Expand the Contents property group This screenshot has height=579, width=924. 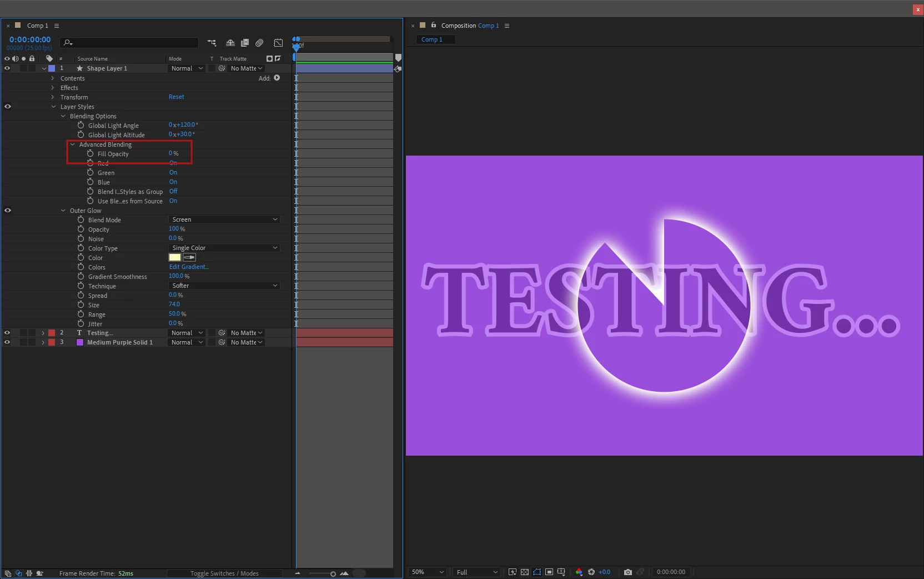point(53,78)
